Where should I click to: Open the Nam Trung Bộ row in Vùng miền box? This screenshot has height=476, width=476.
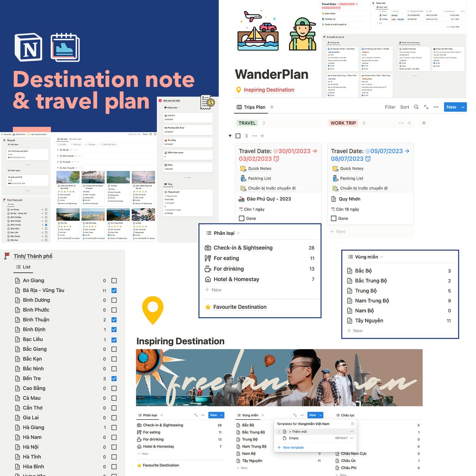coord(400,301)
